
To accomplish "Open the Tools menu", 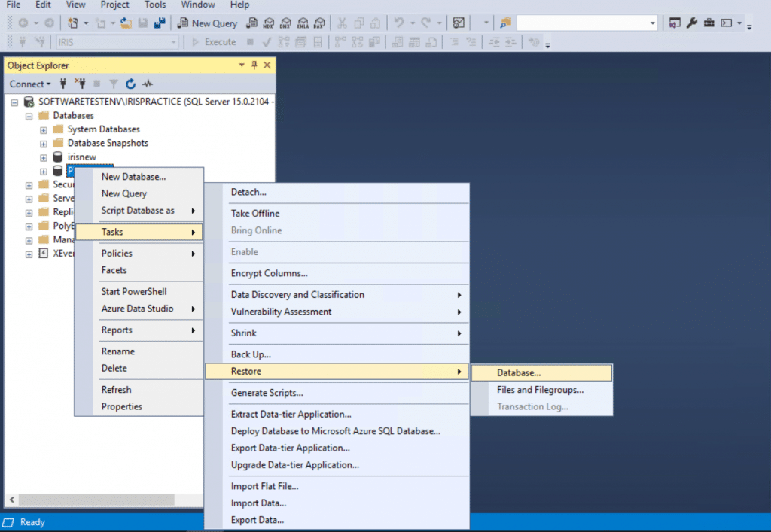I will coord(155,5).
